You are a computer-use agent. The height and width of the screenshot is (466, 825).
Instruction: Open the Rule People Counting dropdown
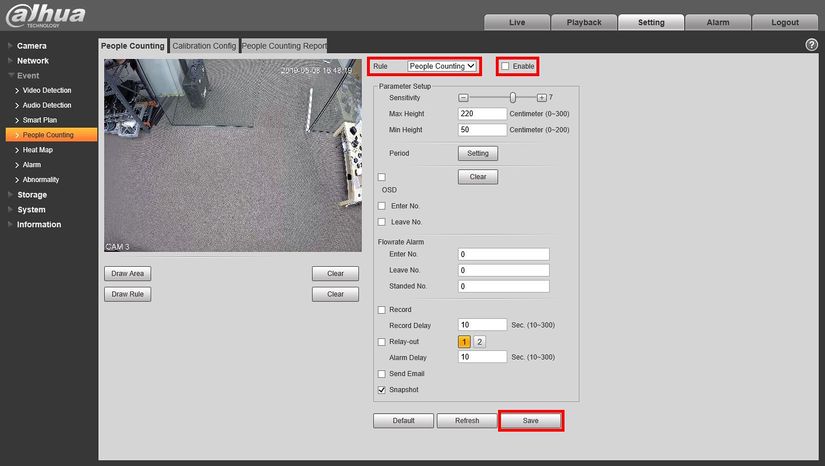tap(442, 66)
